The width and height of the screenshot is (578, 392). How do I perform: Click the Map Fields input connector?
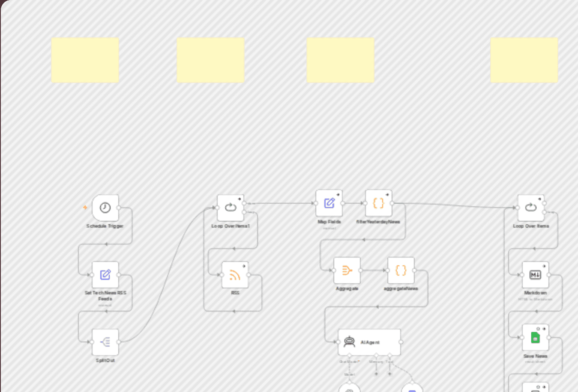pos(316,203)
